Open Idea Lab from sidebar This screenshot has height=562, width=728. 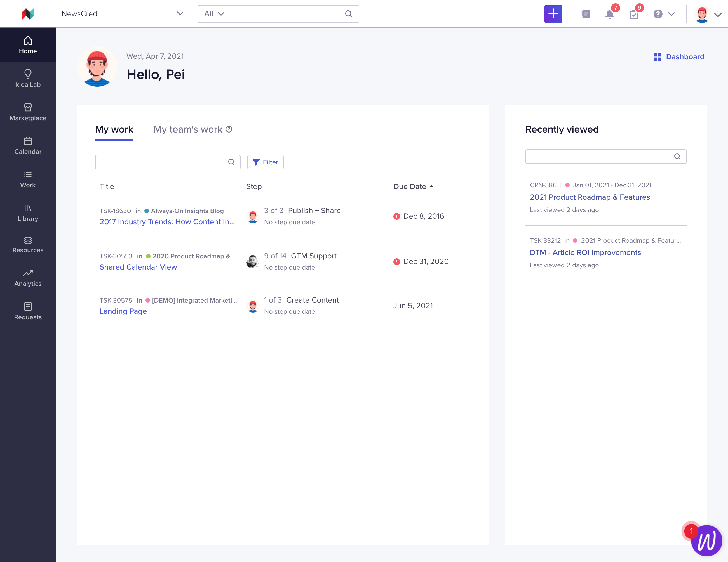28,78
